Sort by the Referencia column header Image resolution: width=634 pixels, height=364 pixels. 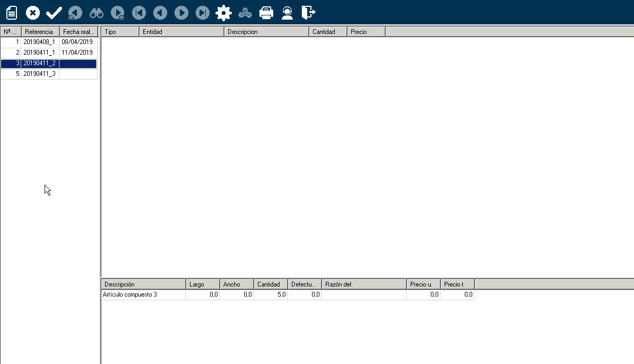click(x=40, y=32)
